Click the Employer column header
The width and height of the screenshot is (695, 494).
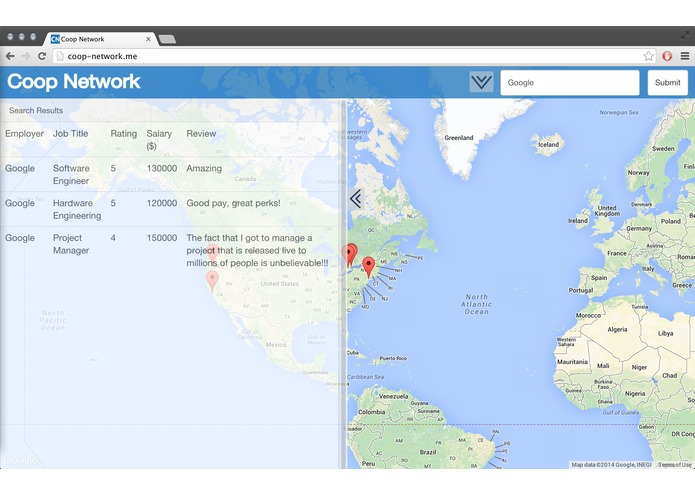[24, 133]
